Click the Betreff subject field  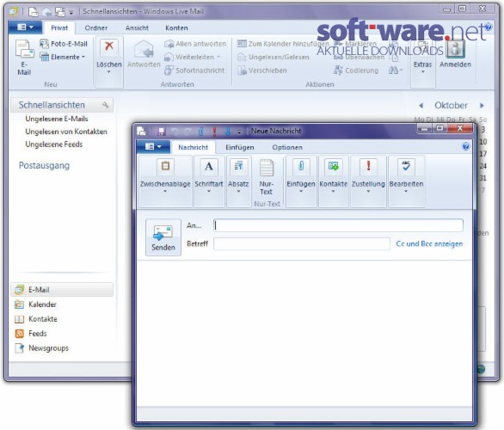(302, 243)
